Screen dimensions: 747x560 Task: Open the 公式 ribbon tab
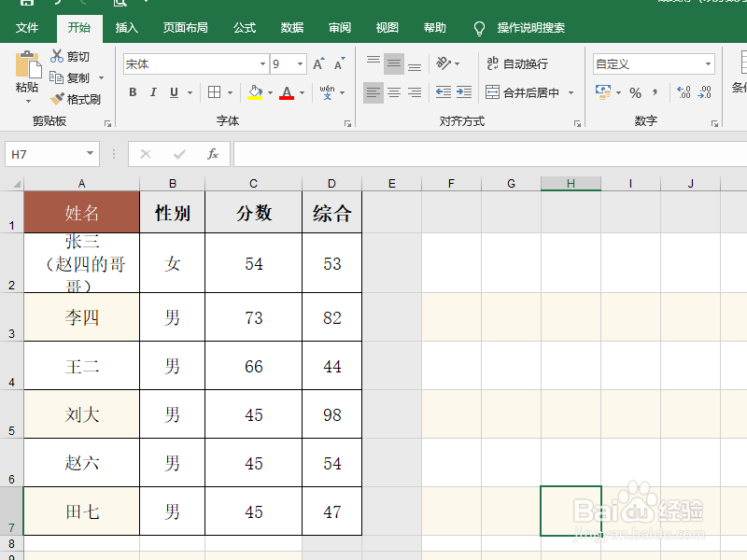pyautogui.click(x=244, y=28)
